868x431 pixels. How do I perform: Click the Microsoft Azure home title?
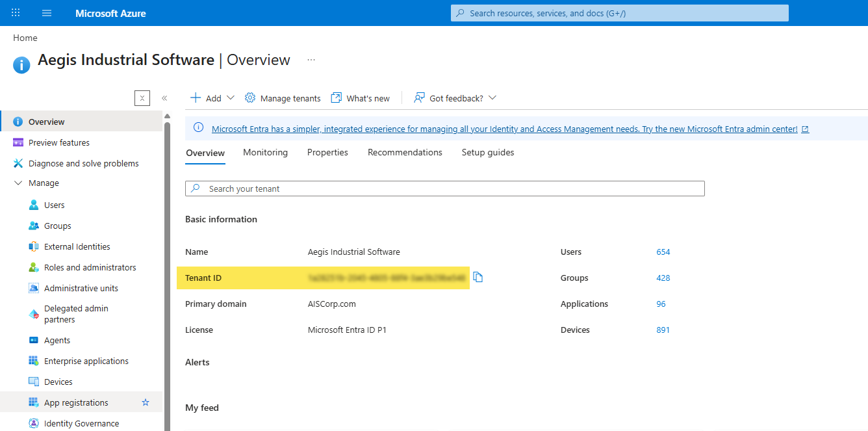tap(110, 13)
